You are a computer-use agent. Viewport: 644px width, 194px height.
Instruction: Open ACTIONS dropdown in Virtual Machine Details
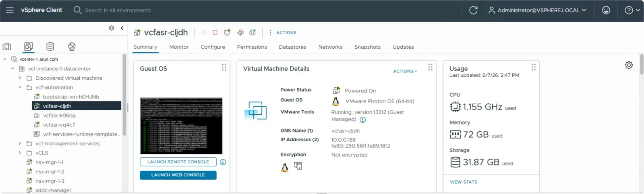tap(405, 71)
